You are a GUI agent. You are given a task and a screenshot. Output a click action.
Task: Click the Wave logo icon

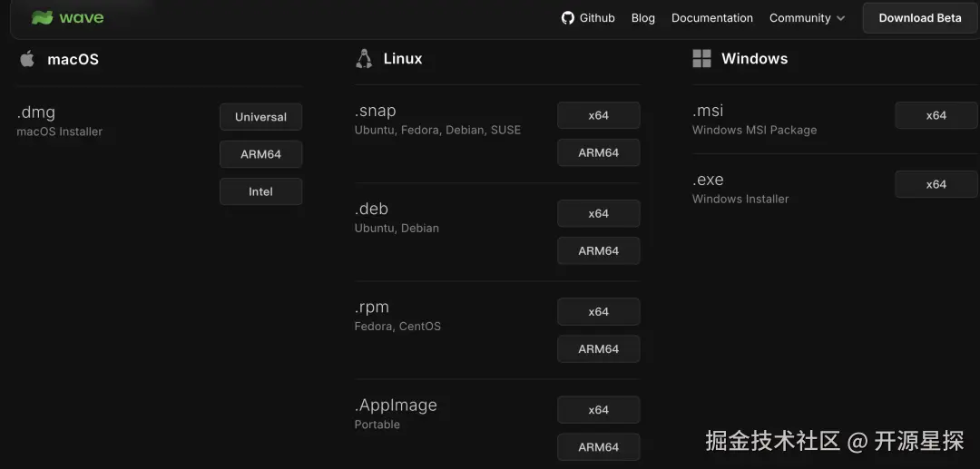[x=42, y=18]
